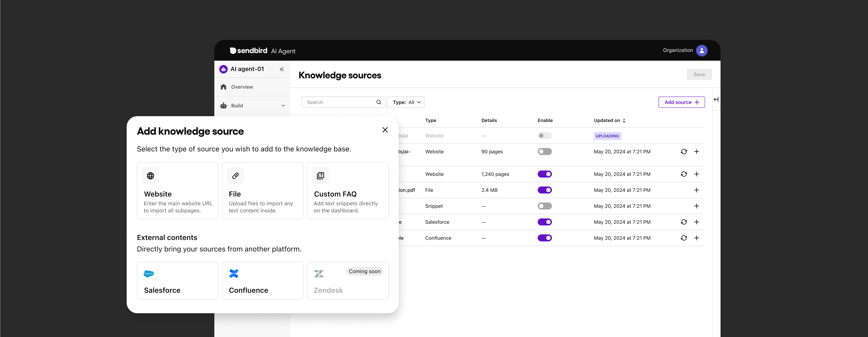
Task: Open the Build sidebar section
Action: pyautogui.click(x=252, y=106)
